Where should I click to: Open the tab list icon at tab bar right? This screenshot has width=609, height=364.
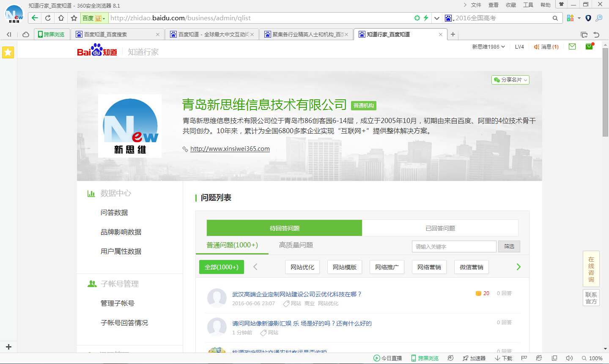pos(584,35)
